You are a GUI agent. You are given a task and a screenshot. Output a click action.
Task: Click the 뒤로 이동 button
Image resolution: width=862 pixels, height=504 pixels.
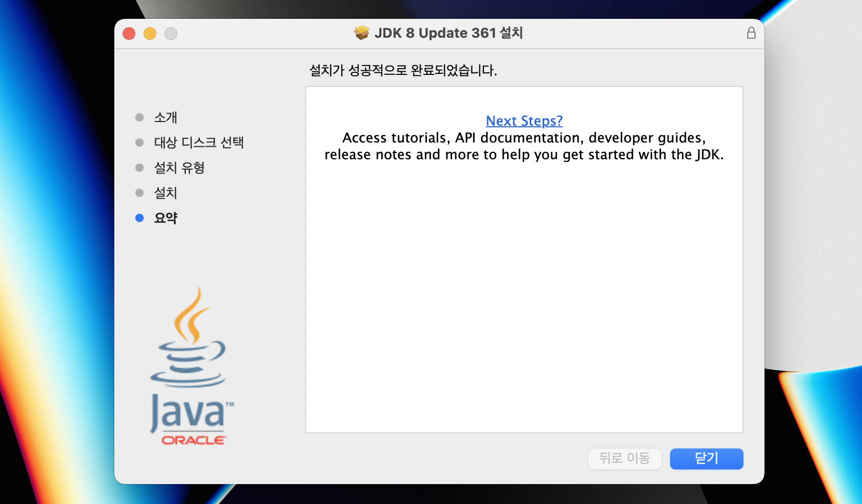(x=624, y=458)
